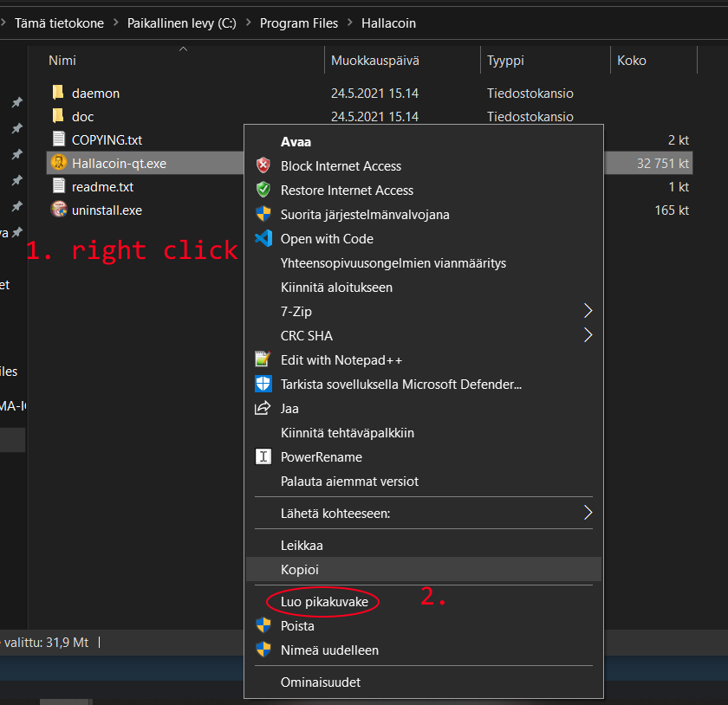The image size is (728, 705).
Task: Click the readme.txt file icon
Action: [59, 185]
